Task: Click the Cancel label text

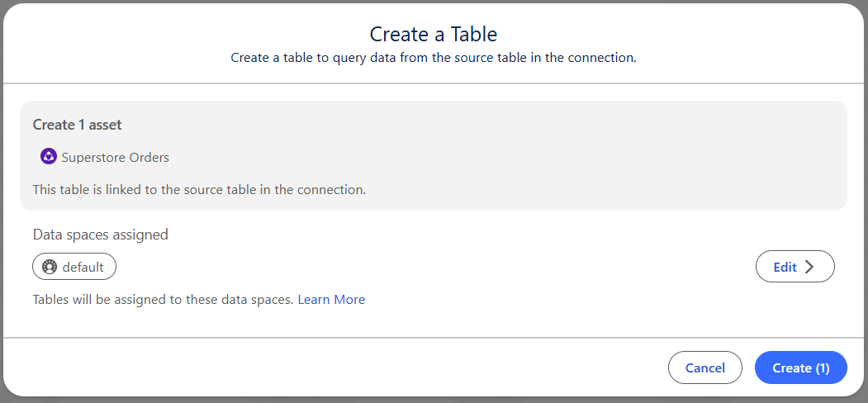Action: 704,368
